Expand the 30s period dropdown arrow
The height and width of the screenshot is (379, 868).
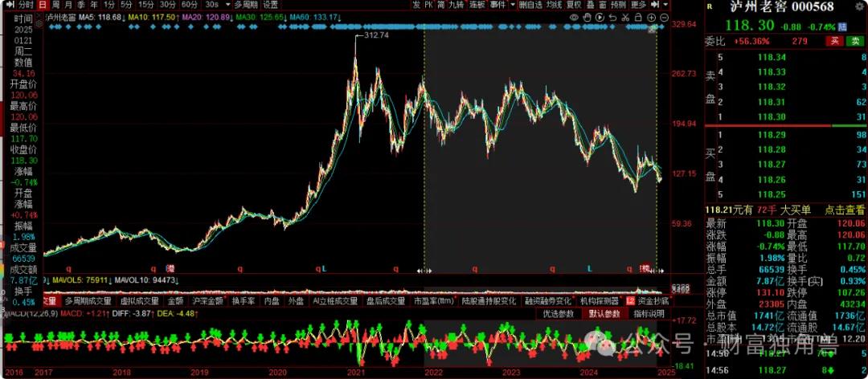(x=227, y=5)
